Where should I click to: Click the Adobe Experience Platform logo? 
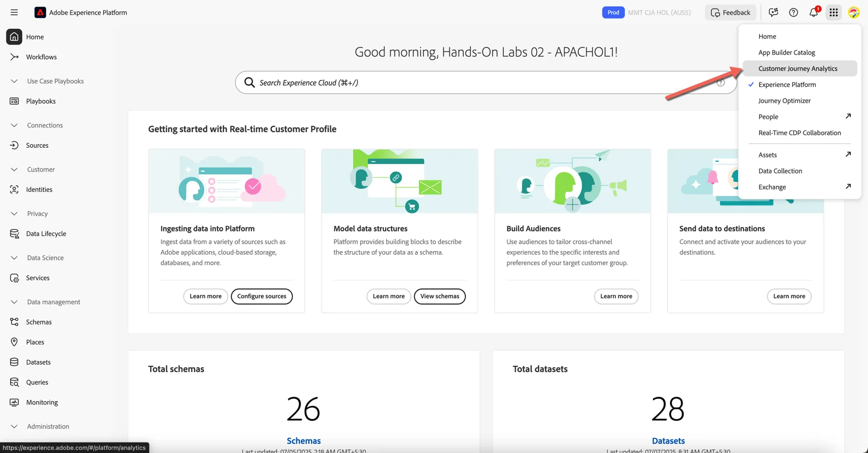[x=40, y=13]
